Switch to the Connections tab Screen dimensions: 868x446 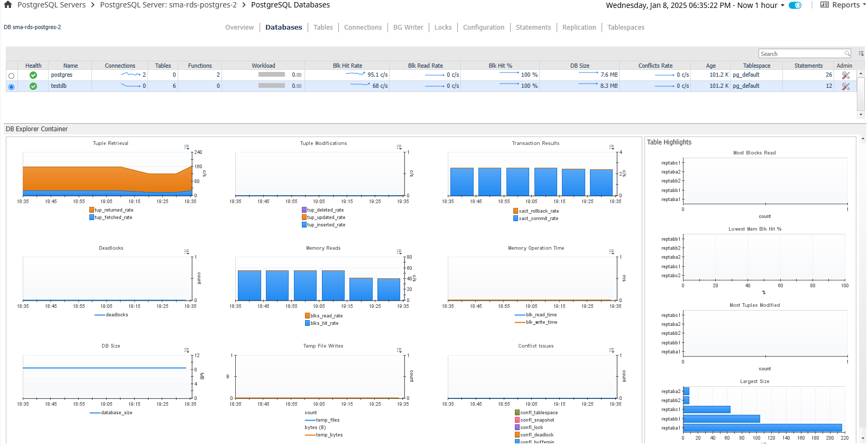[x=363, y=28]
